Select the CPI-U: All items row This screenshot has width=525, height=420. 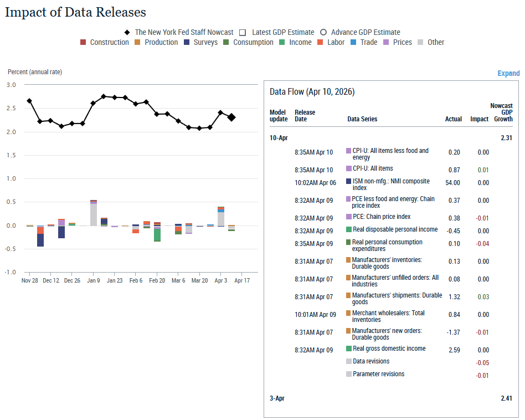[373, 168]
